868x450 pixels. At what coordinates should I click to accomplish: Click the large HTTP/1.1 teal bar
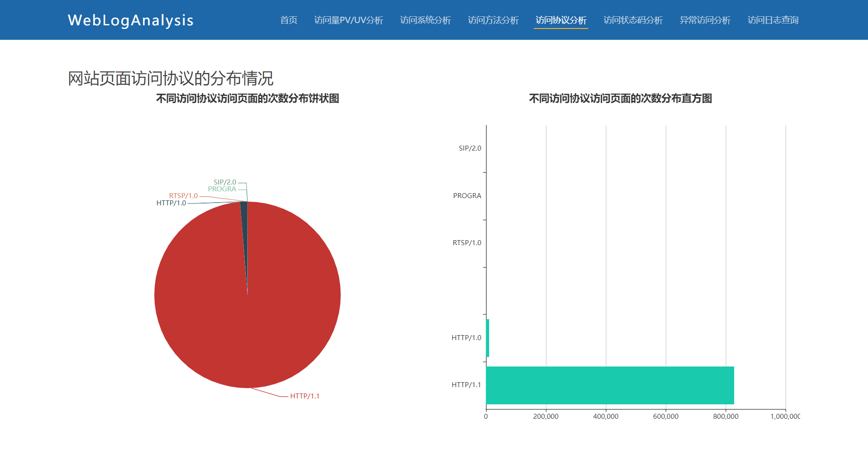(x=610, y=385)
